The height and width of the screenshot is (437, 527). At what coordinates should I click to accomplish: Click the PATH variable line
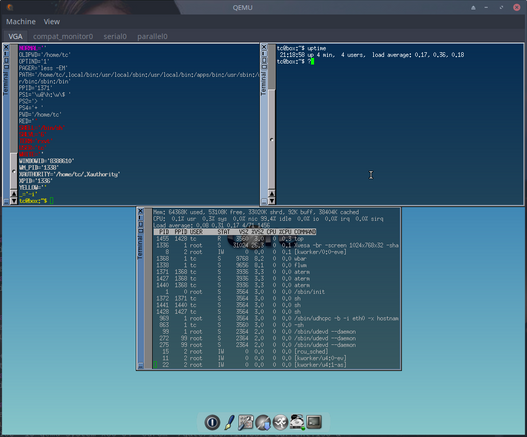[139, 75]
